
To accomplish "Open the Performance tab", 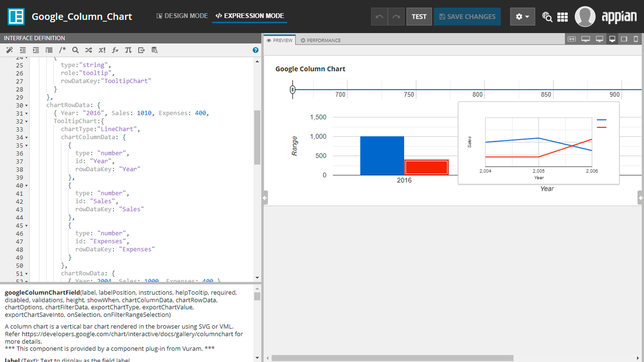I will [320, 40].
